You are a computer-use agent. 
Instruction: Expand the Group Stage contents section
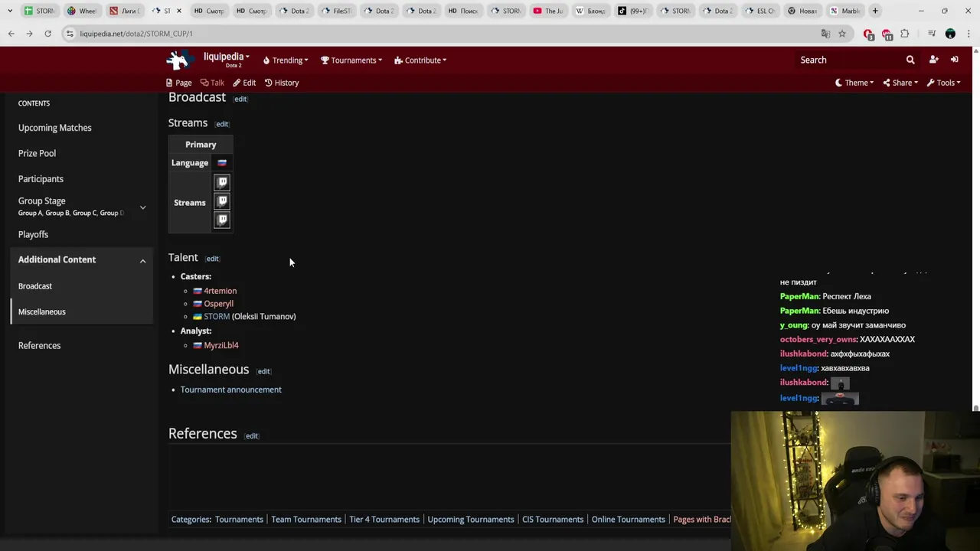coord(142,207)
